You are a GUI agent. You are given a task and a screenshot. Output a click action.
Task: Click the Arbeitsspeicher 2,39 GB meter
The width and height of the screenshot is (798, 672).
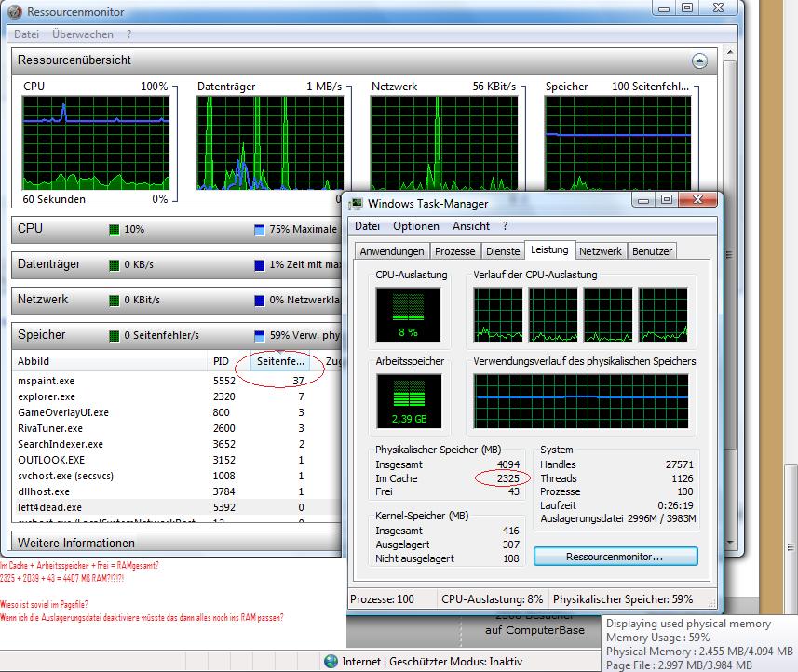click(409, 401)
